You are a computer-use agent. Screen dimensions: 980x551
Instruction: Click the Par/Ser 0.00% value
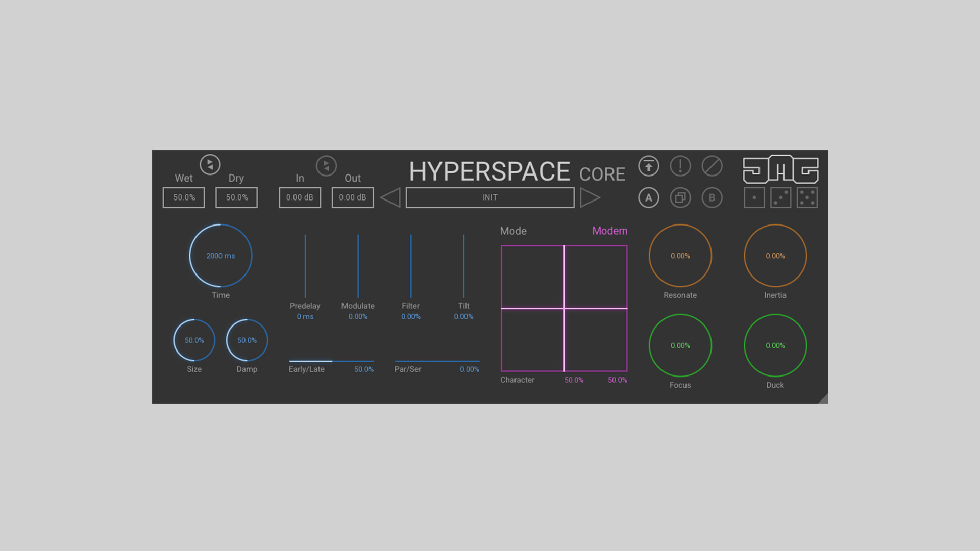coord(470,369)
